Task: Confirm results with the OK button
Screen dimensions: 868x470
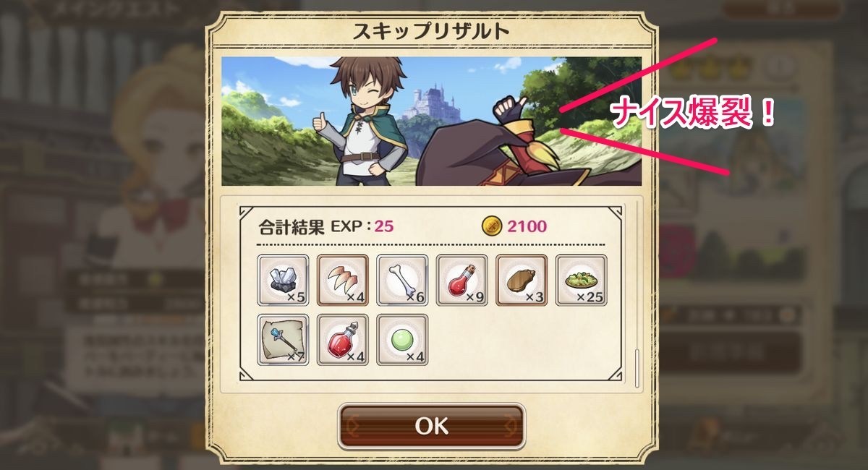Action: 432,426
